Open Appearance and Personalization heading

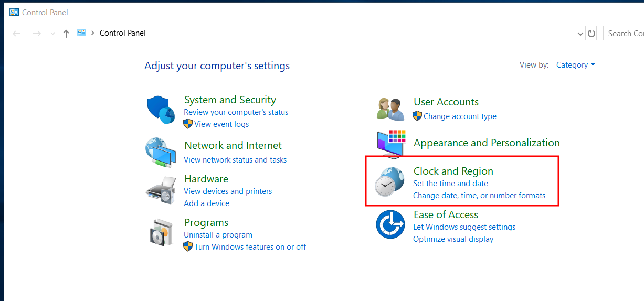487,143
